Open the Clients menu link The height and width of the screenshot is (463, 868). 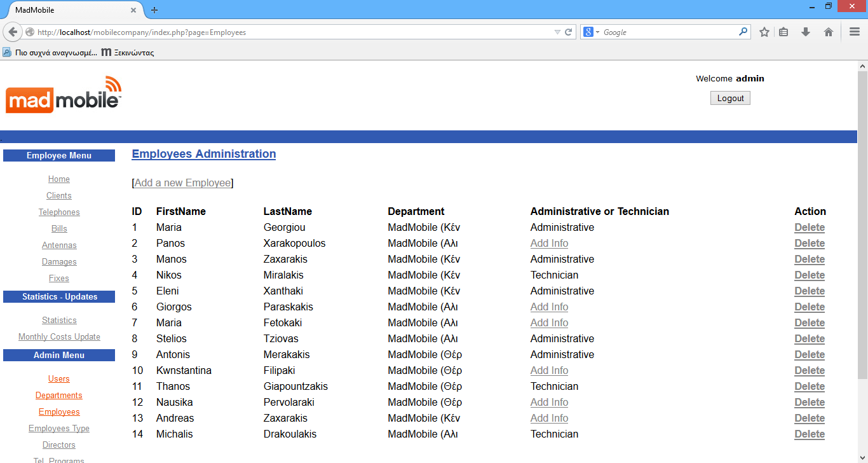pos(59,196)
